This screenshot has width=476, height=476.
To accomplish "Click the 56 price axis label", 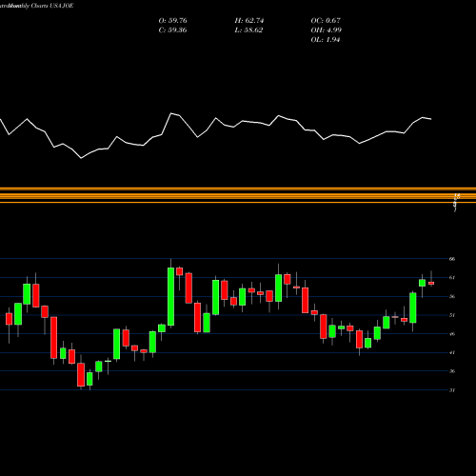I will tap(452, 296).
